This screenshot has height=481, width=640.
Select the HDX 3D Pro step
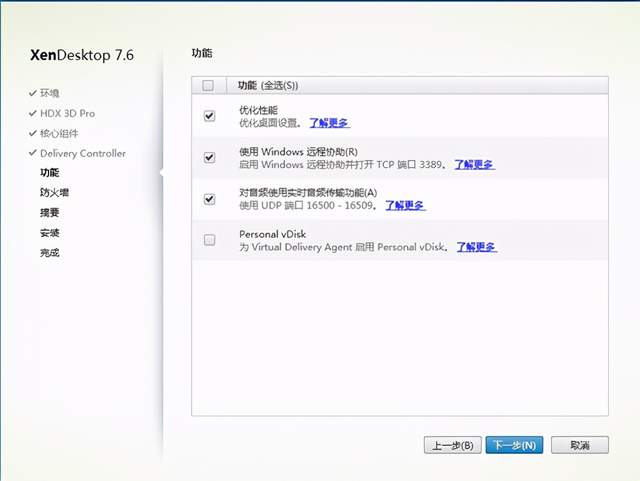pyautogui.click(x=68, y=114)
